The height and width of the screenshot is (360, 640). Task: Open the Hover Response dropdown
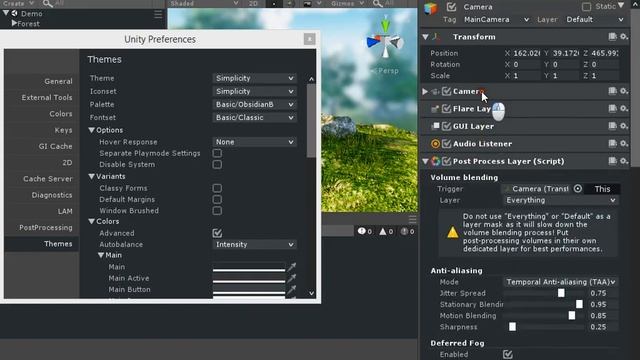(254, 142)
